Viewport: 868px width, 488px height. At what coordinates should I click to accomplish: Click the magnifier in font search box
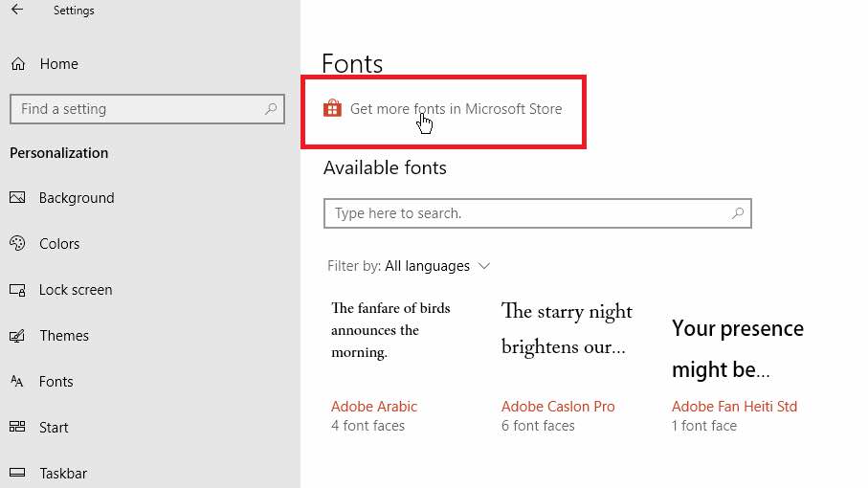tap(738, 213)
